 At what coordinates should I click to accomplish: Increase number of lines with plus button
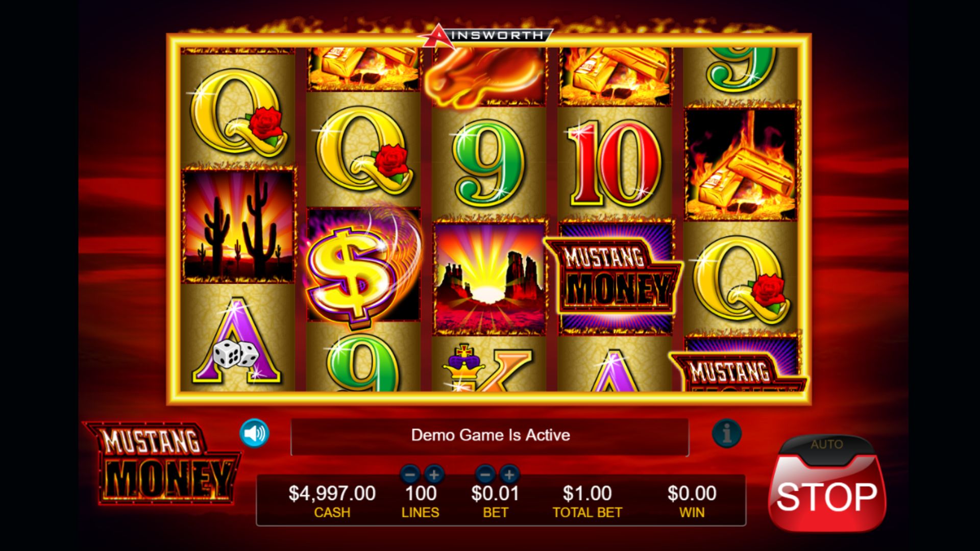[434, 475]
